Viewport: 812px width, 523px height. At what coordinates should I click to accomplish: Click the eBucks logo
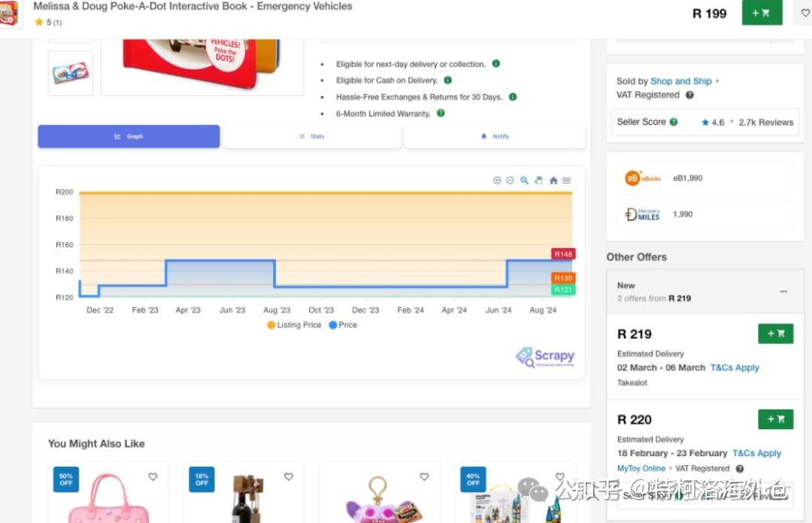(643, 178)
